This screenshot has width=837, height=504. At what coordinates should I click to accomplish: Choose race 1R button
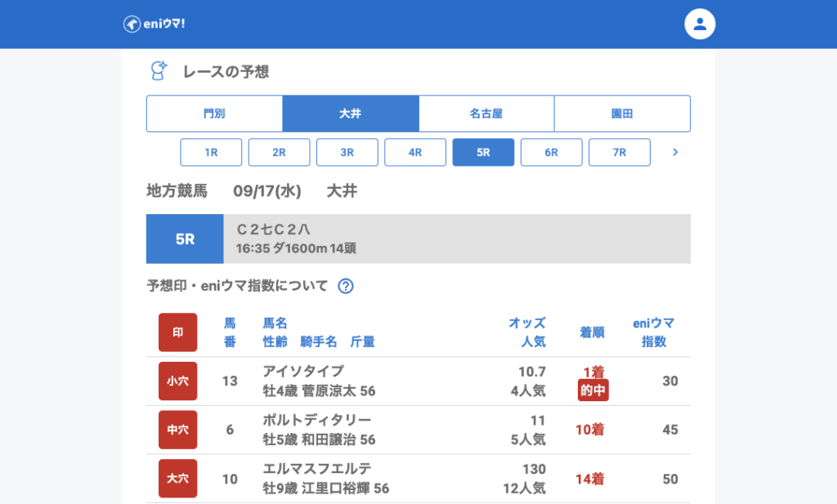point(211,152)
